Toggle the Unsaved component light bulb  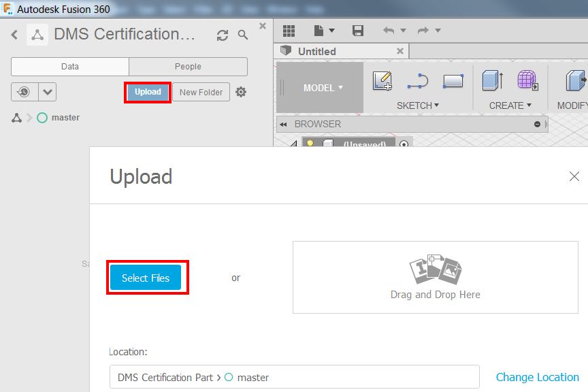click(310, 143)
